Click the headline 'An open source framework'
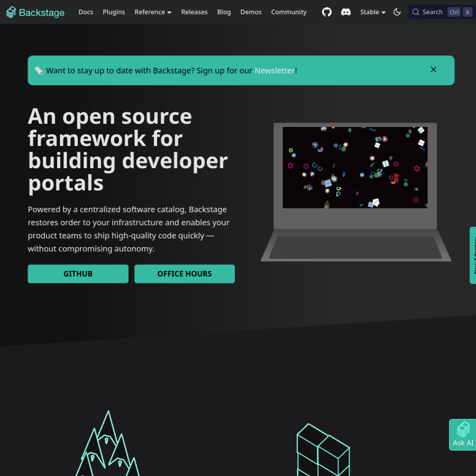 [x=127, y=150]
